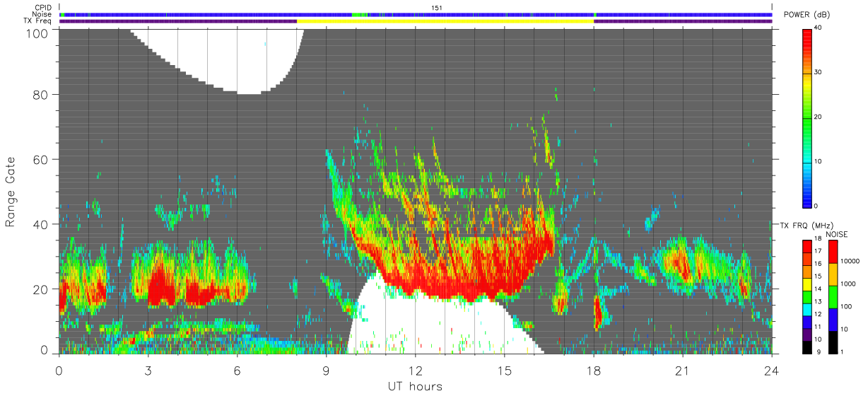This screenshot has height=401, width=868.
Task: Click the POWER (dB) legend title
Action: click(807, 15)
